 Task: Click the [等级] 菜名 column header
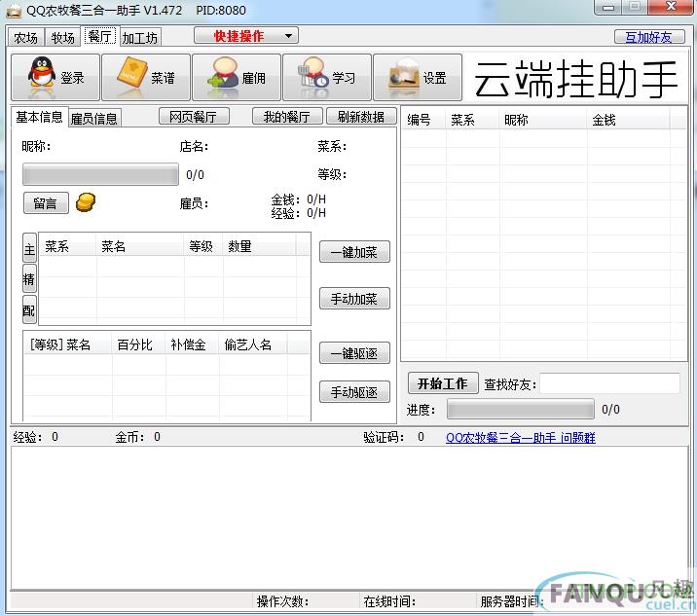tap(67, 344)
